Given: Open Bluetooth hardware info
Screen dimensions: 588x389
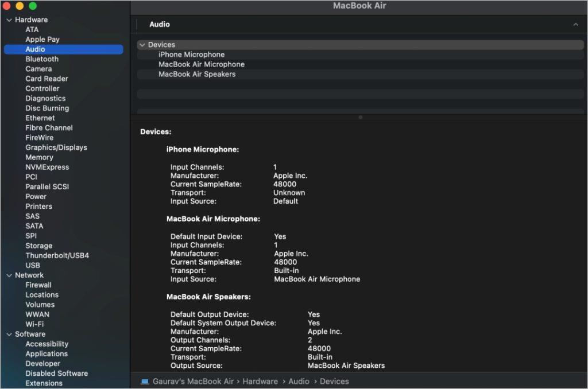Looking at the screenshot, I should [42, 59].
